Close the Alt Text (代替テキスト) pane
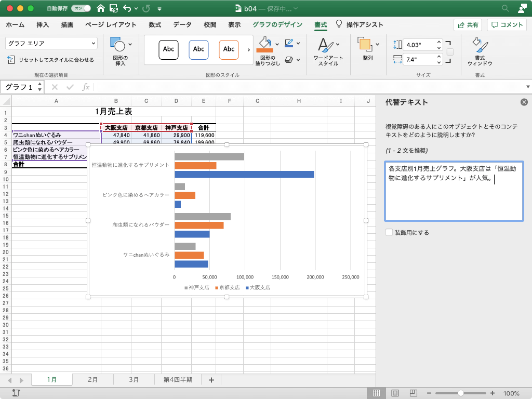 pyautogui.click(x=524, y=102)
